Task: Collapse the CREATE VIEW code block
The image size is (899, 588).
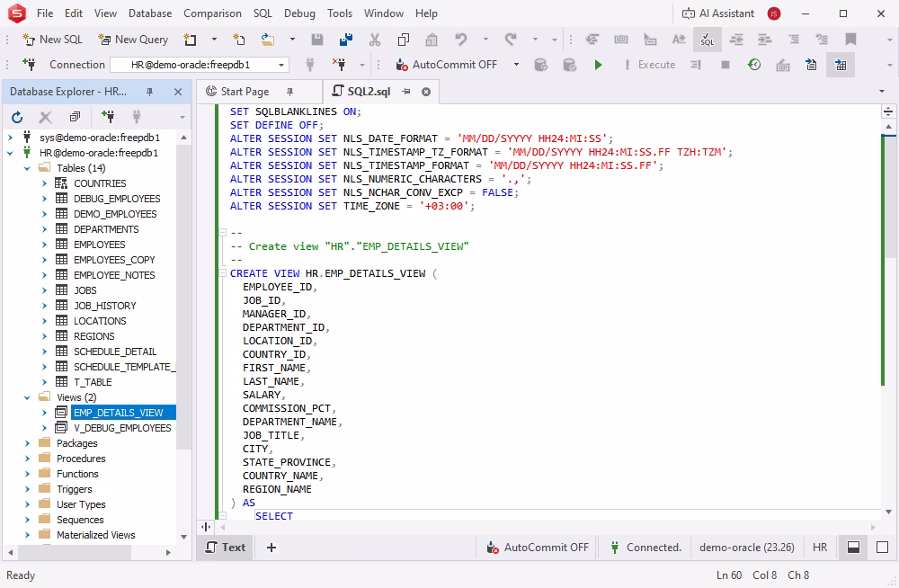Action: pos(222,273)
